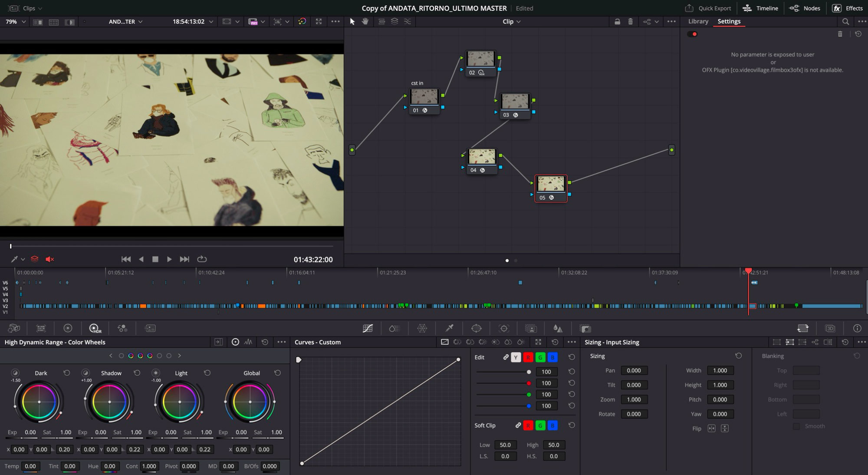Lock the node with the padlock icon
Image resolution: width=868 pixels, height=475 pixels.
point(617,21)
